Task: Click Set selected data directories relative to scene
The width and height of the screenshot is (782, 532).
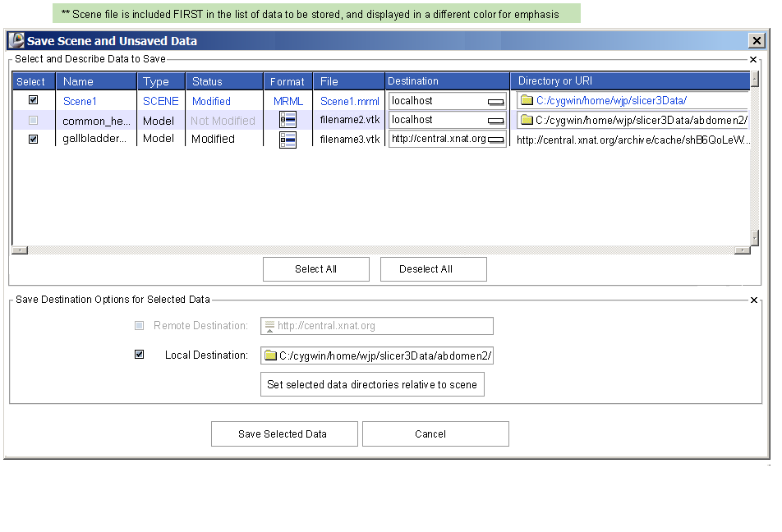Action: pyautogui.click(x=372, y=384)
